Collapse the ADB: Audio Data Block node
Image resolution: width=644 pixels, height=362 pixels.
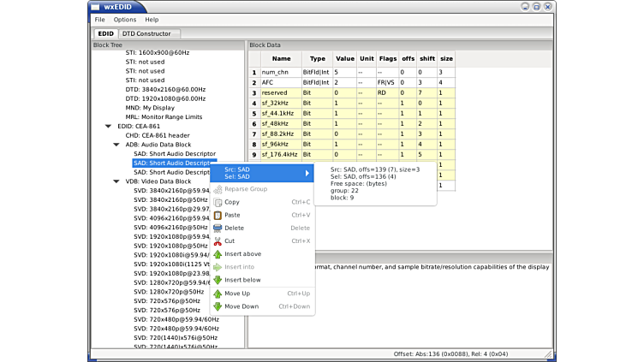click(x=117, y=145)
